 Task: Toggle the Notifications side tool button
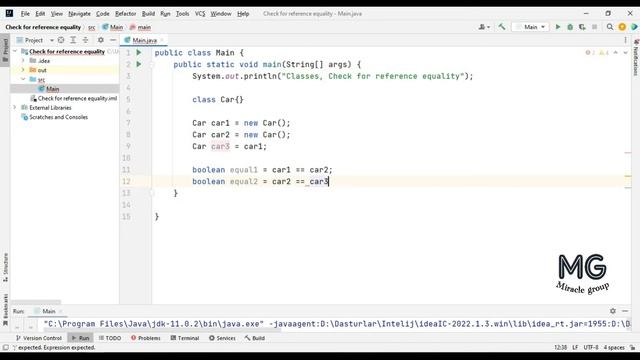[636, 57]
